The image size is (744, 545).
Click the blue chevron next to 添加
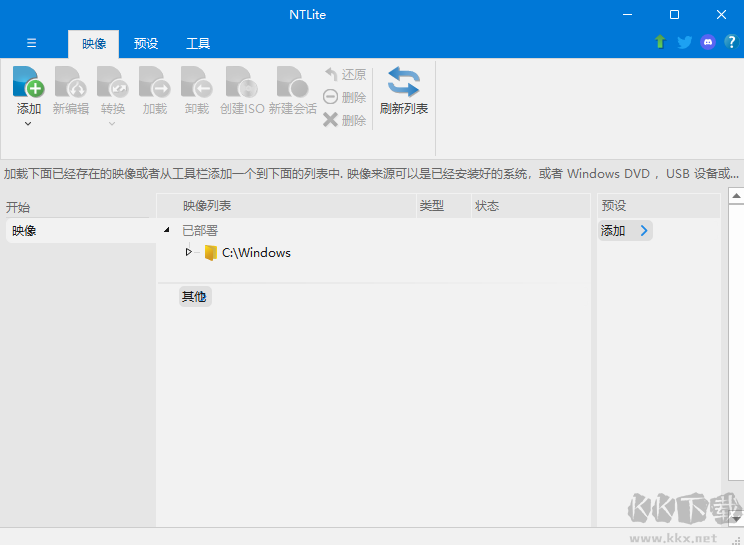click(644, 231)
